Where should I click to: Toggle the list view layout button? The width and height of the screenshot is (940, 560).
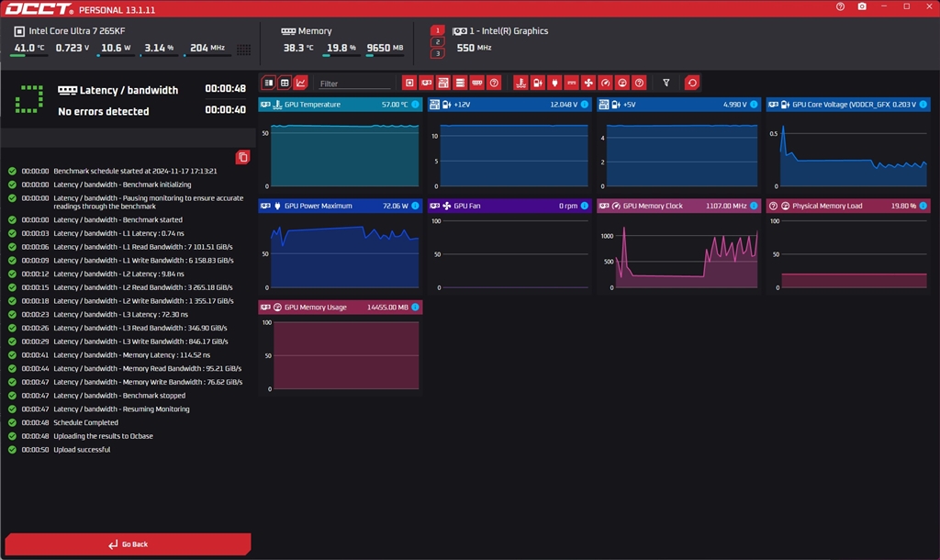269,83
